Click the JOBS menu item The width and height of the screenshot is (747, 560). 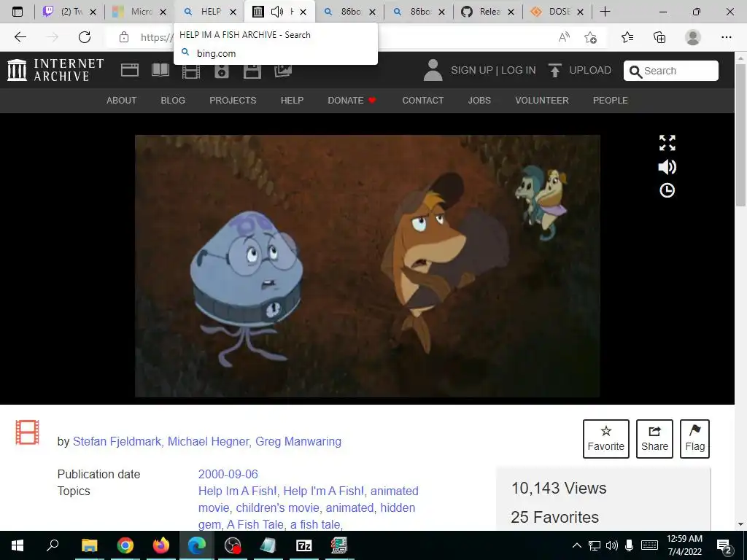pos(479,101)
